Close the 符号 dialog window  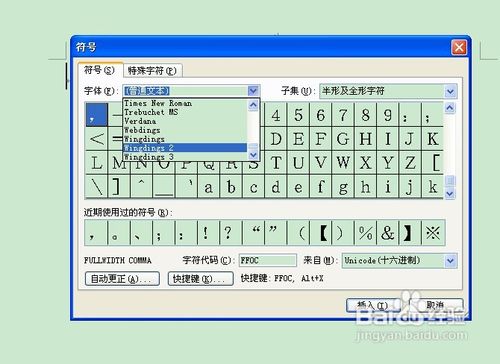(x=459, y=47)
